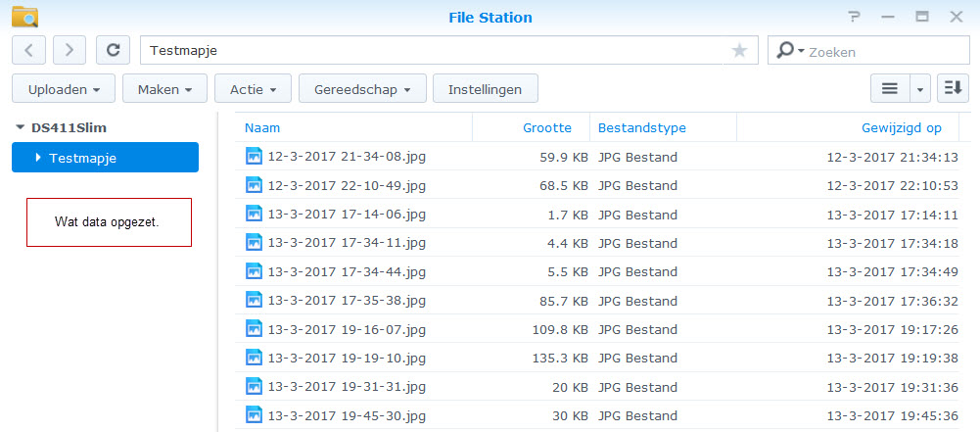Click the File Station help question mark
980x432 pixels.
855,17
